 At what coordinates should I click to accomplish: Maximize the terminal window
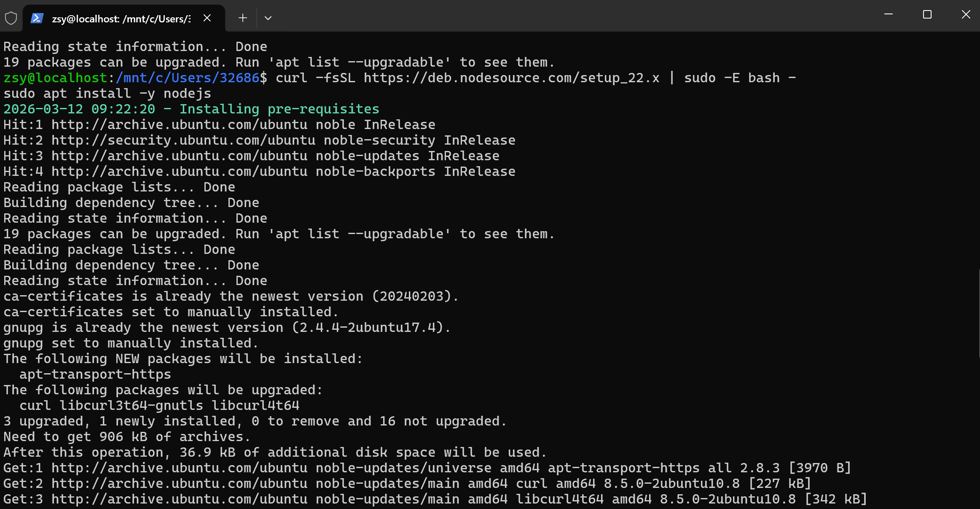(927, 15)
